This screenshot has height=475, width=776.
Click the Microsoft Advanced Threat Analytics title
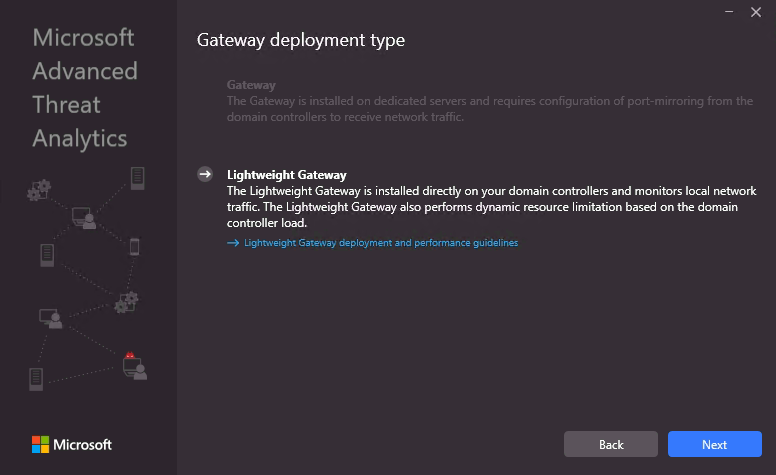[85, 88]
